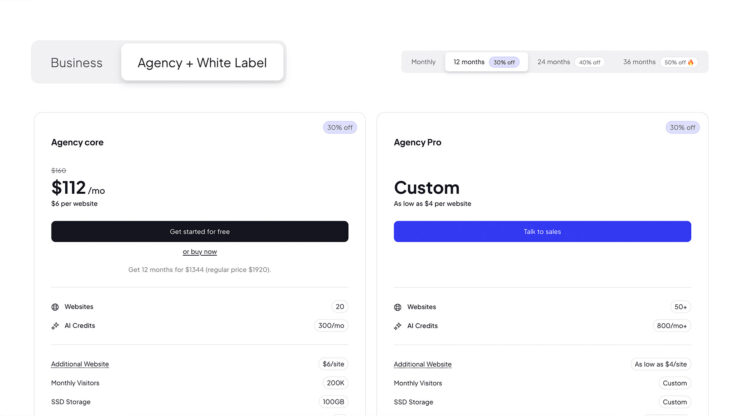Click AI Credits sparkle icon in Agency core
Image resolution: width=742 pixels, height=416 pixels.
pos(55,326)
